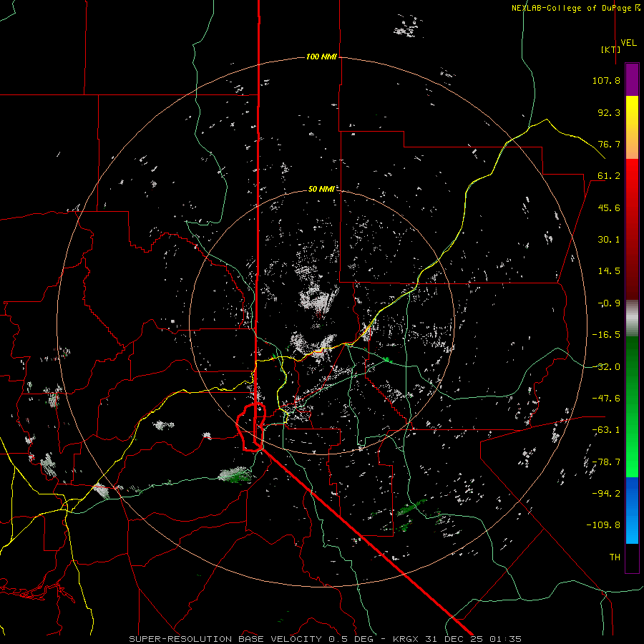The width and height of the screenshot is (644, 644).
Task: Select the -94.2 legend value
Action: tap(606, 494)
